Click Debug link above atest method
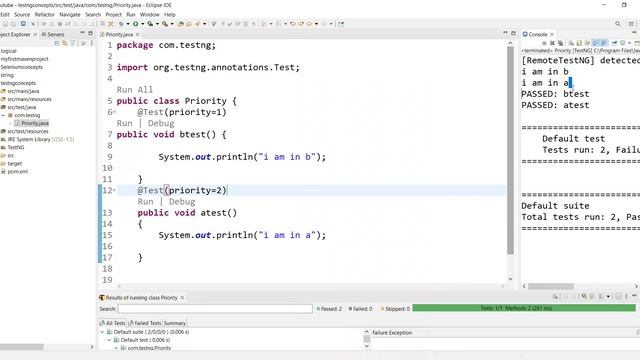640x360 pixels. tap(182, 202)
